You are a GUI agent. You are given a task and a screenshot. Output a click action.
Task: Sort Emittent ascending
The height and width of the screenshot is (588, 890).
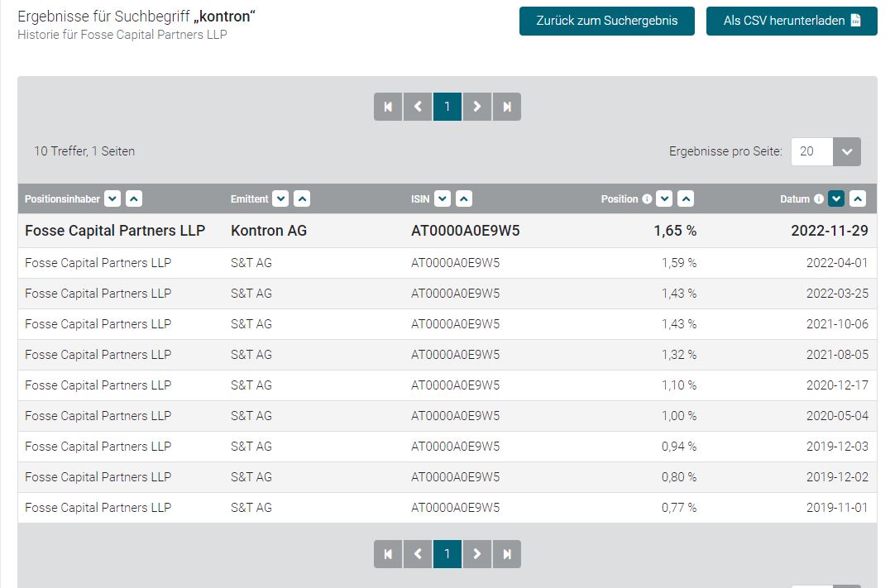point(302,198)
